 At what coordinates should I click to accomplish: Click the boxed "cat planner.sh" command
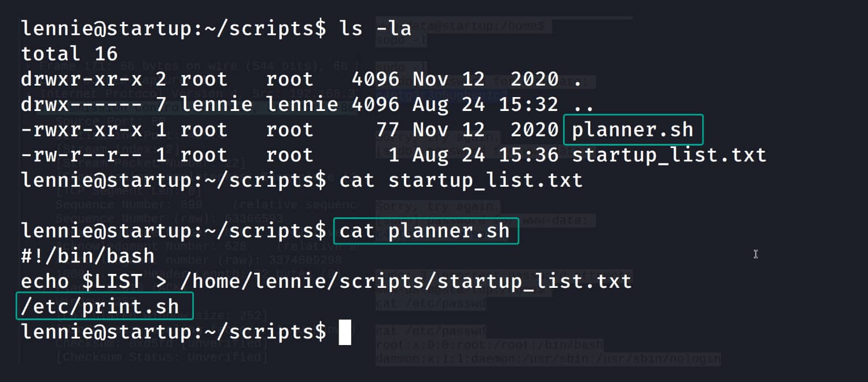[x=425, y=231]
